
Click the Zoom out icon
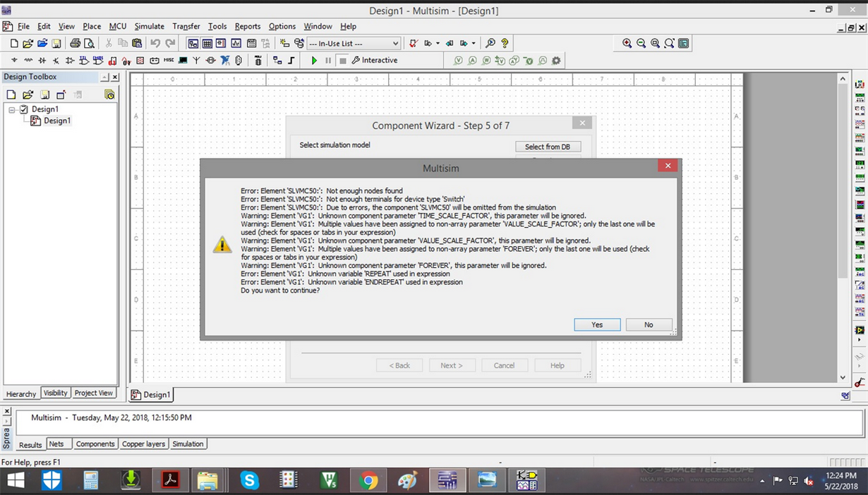(x=641, y=43)
